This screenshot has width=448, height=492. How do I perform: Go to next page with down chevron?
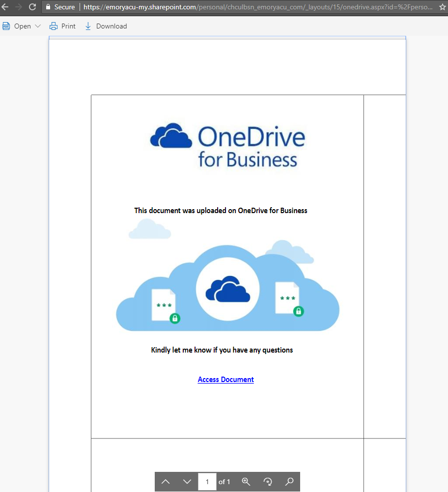point(187,482)
